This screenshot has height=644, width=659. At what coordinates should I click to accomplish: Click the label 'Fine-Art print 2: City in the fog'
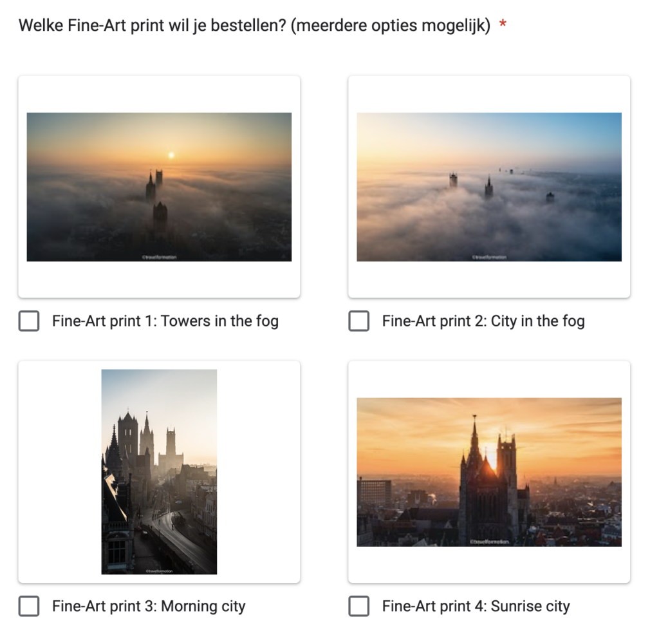(483, 321)
